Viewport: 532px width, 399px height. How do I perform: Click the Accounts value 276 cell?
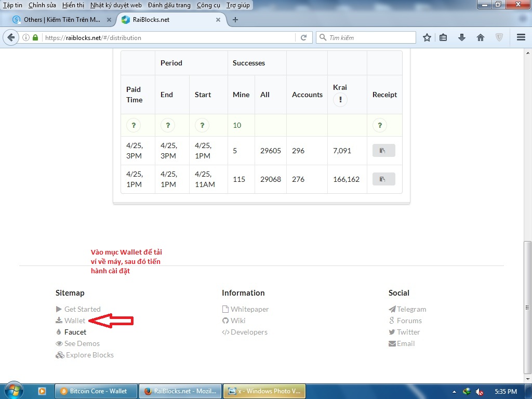tap(307, 179)
